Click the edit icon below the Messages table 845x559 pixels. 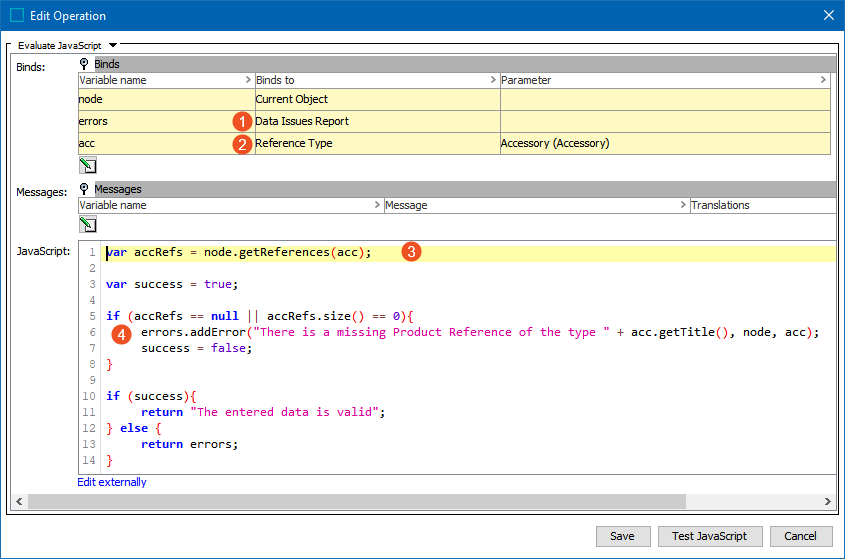(87, 225)
